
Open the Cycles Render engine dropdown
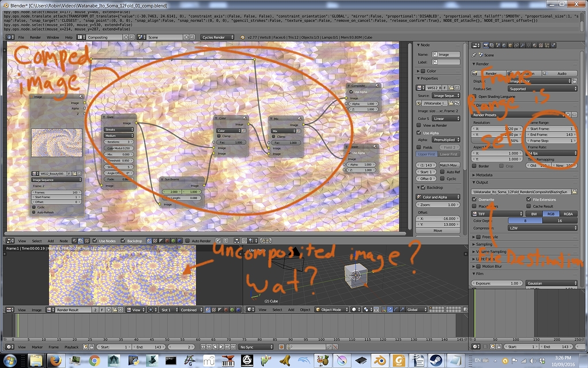(218, 37)
